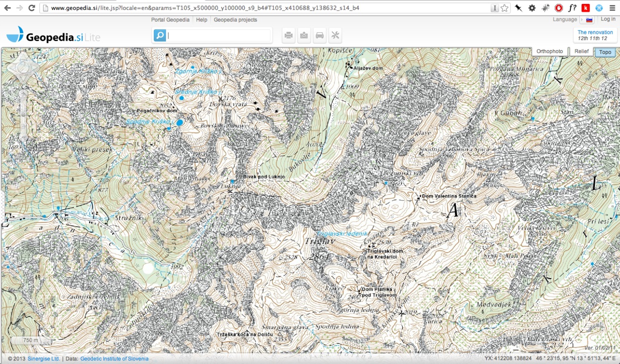Bookmark page with the star icon
620x364 pixels.
pyautogui.click(x=504, y=8)
